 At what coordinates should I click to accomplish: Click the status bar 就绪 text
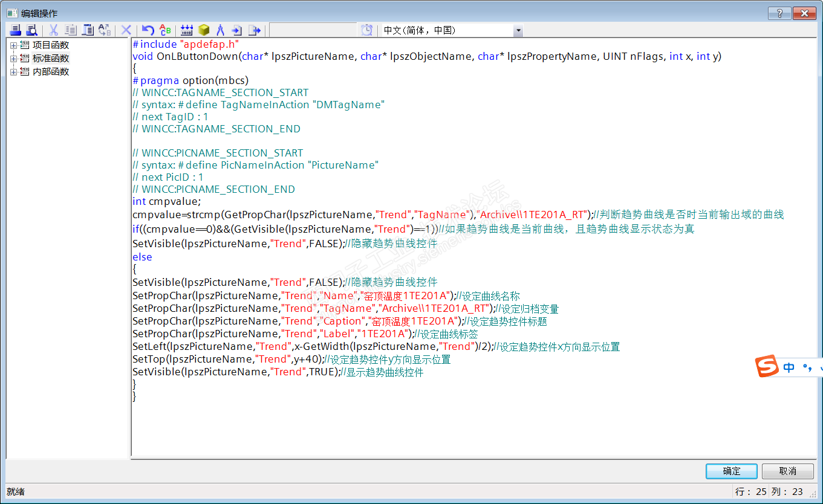[x=16, y=492]
